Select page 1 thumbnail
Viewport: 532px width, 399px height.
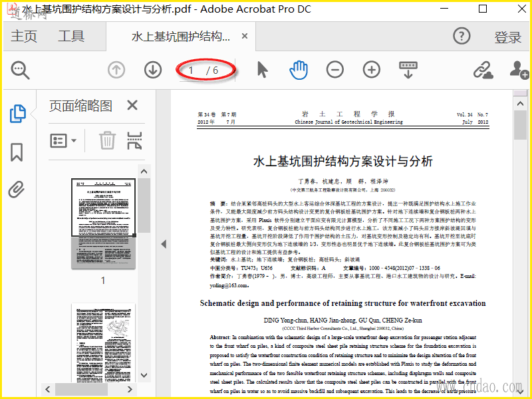[x=103, y=223]
